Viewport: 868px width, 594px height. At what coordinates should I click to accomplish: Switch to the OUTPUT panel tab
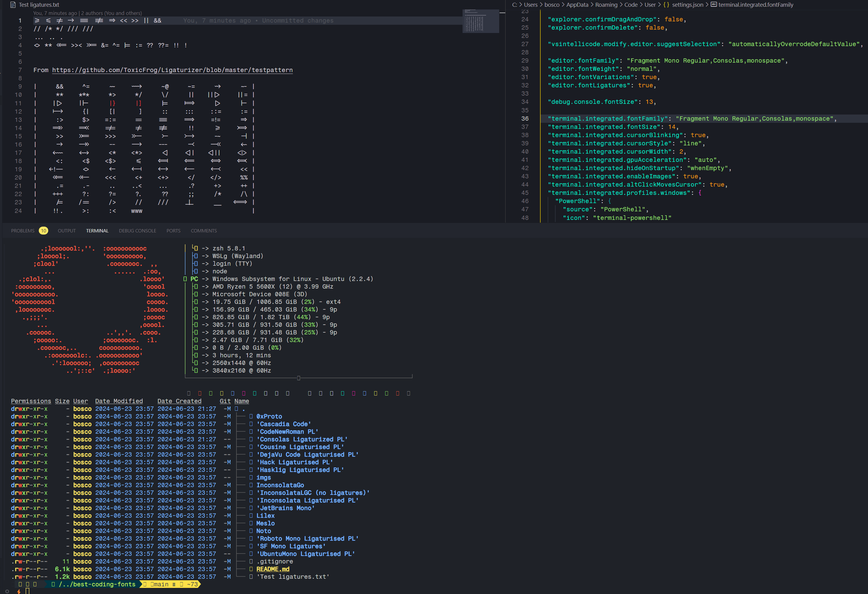67,231
